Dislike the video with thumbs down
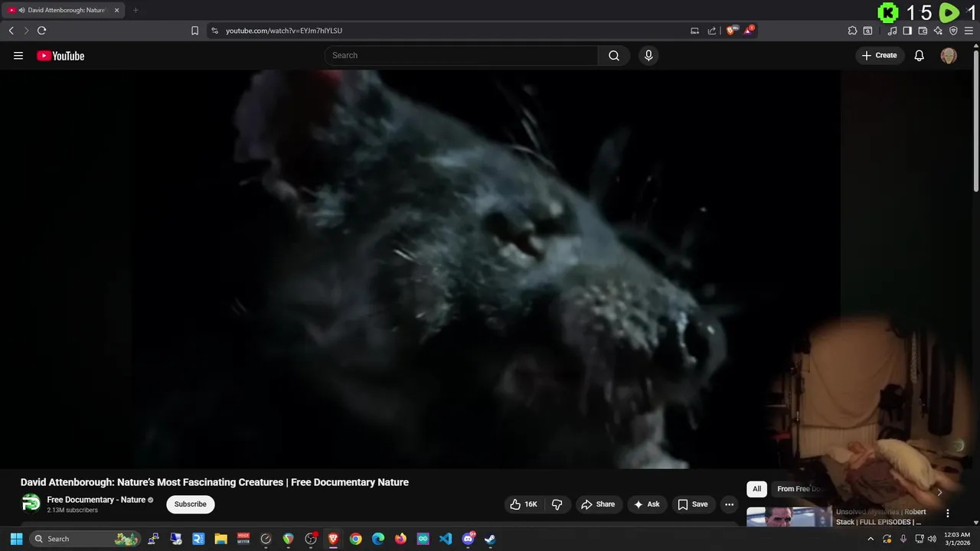The width and height of the screenshot is (980, 551). coord(557,504)
